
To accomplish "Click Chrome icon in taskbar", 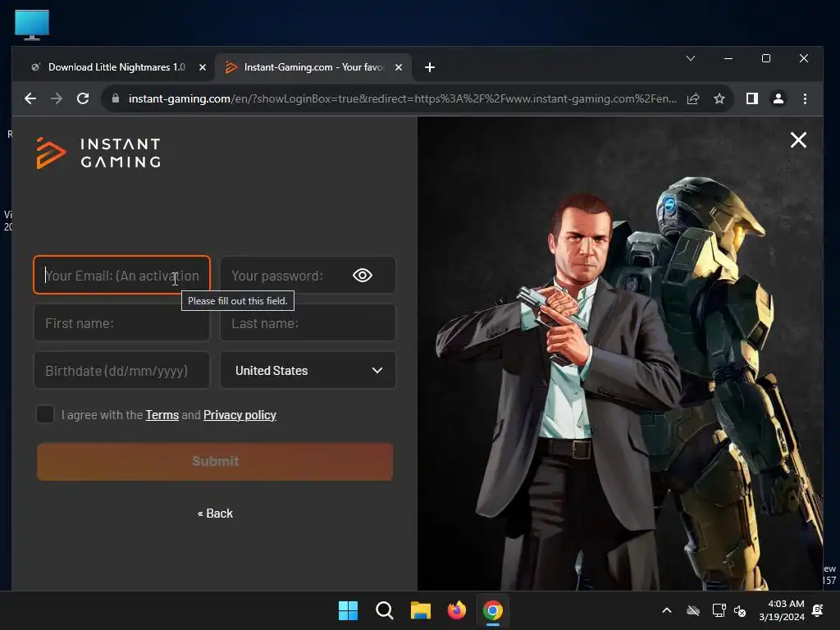I will (x=493, y=610).
